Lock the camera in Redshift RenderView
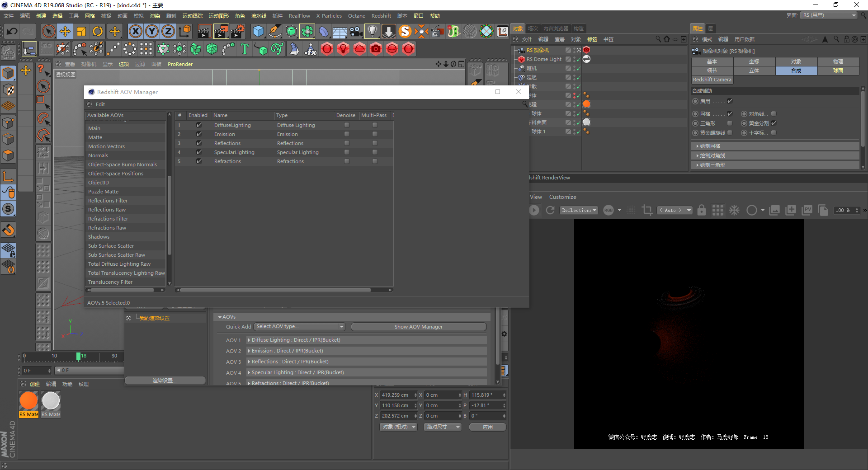The width and height of the screenshot is (868, 470). coord(702,210)
